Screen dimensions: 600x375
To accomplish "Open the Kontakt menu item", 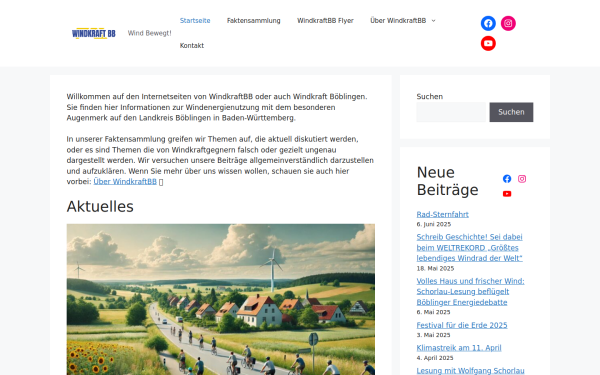I will [x=192, y=46].
